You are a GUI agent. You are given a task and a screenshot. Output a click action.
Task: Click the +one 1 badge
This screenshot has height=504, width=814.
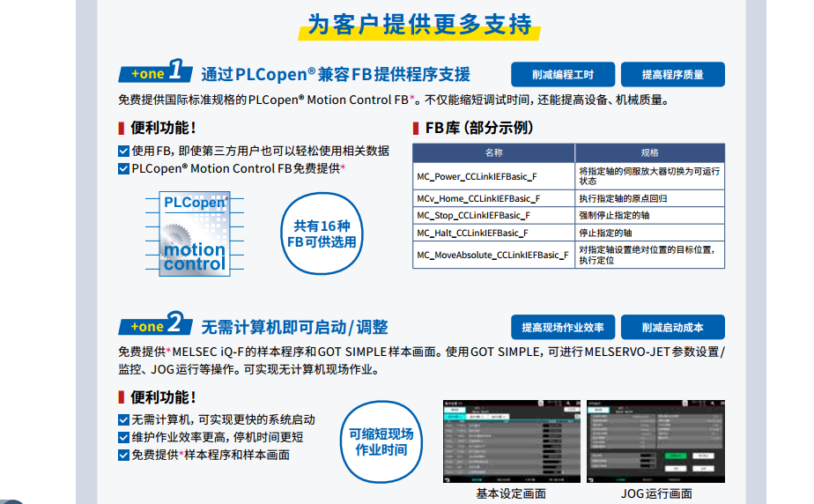click(x=155, y=71)
